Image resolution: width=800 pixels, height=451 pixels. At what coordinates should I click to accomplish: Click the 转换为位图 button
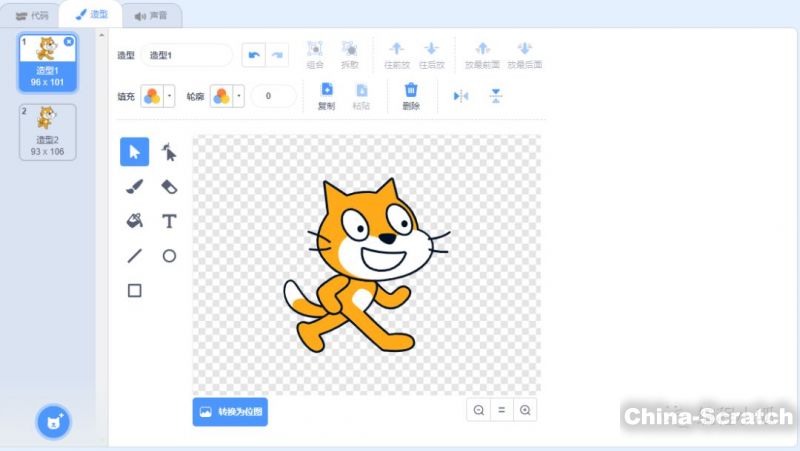230,411
